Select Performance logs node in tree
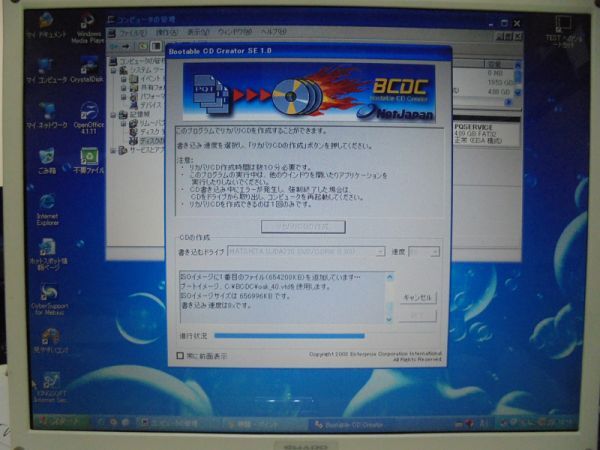The width and height of the screenshot is (600, 450). click(147, 96)
